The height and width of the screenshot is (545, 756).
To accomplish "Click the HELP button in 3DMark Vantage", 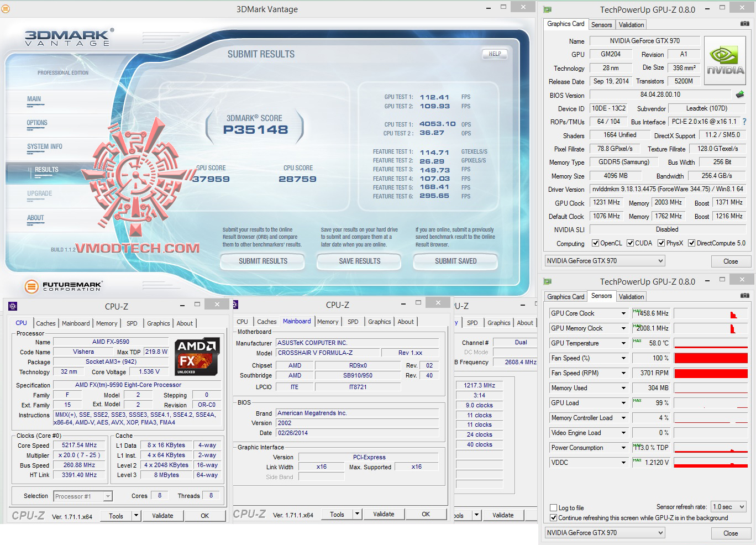I will click(495, 54).
